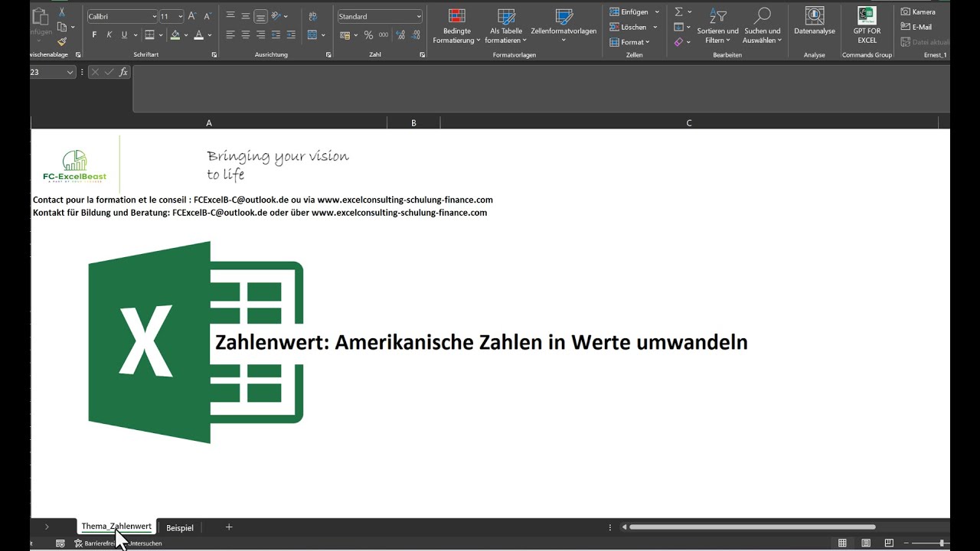
Task: Decrease indent icon
Action: 276,34
